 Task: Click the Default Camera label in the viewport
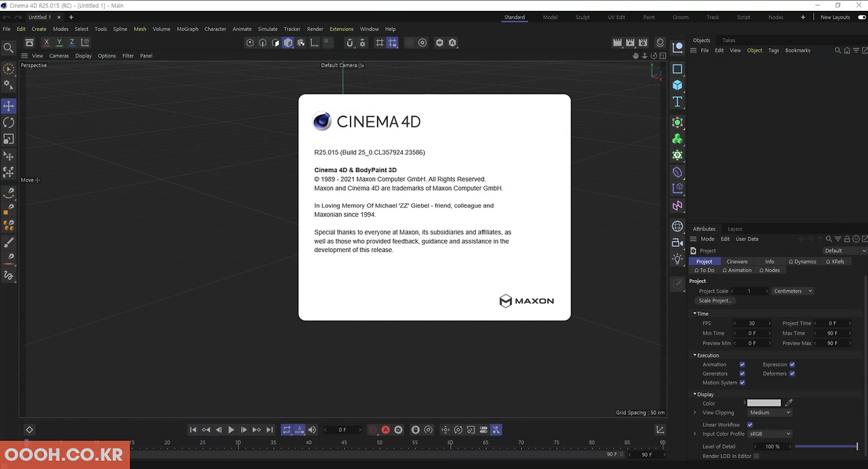(x=339, y=65)
